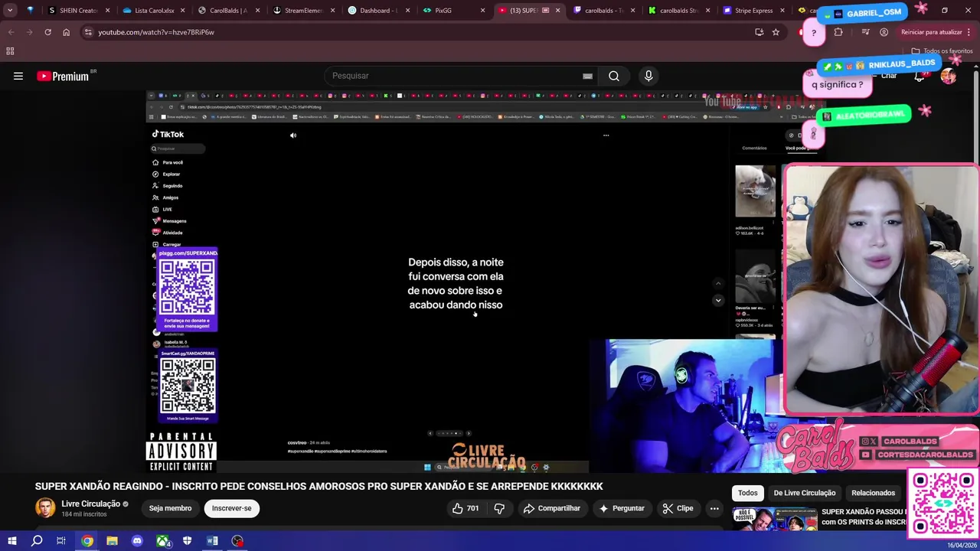Start voice search with the microphone
This screenshot has width=980, height=551.
648,76
